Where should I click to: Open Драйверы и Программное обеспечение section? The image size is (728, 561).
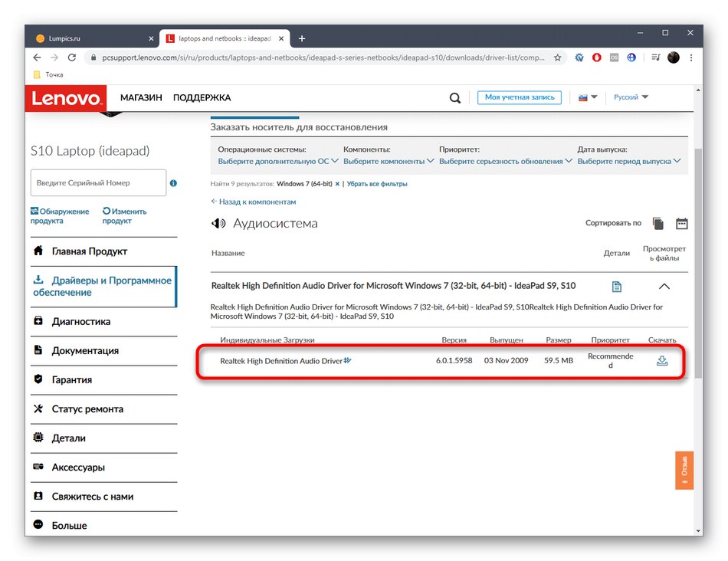(x=104, y=287)
